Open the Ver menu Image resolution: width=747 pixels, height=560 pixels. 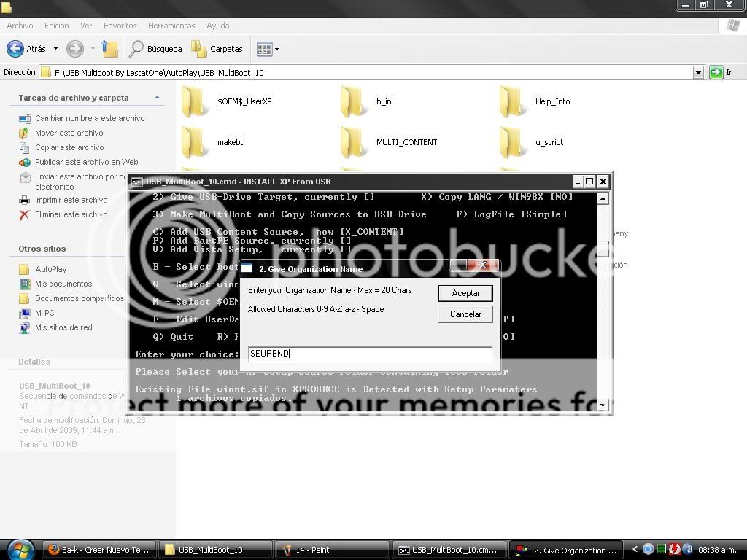[x=86, y=26]
